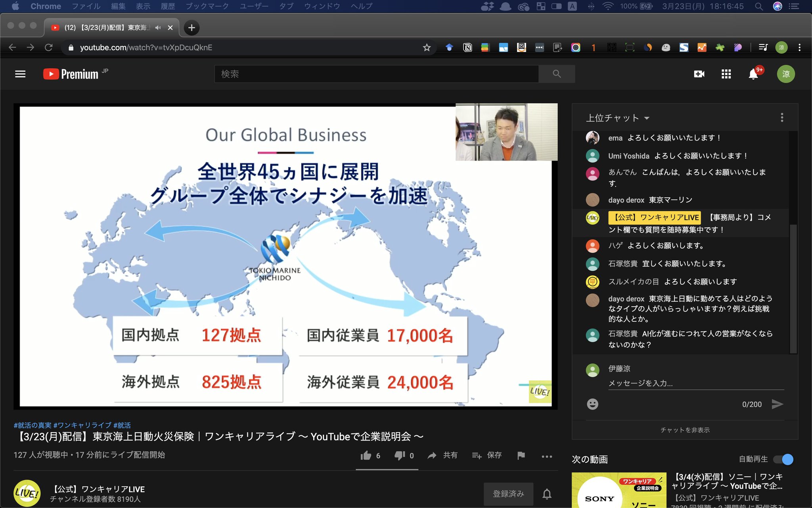The height and width of the screenshot is (508, 812).
Task: Go back in Chrome history
Action: [x=12, y=48]
